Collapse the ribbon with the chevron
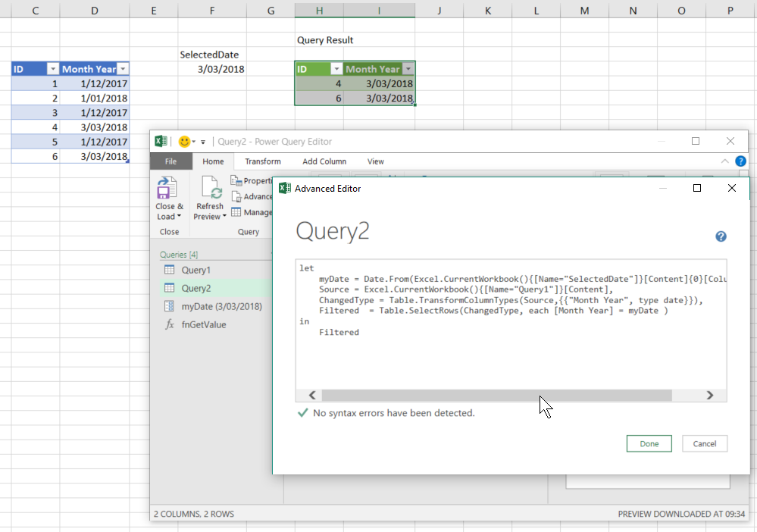This screenshot has height=532, width=757. click(x=724, y=161)
